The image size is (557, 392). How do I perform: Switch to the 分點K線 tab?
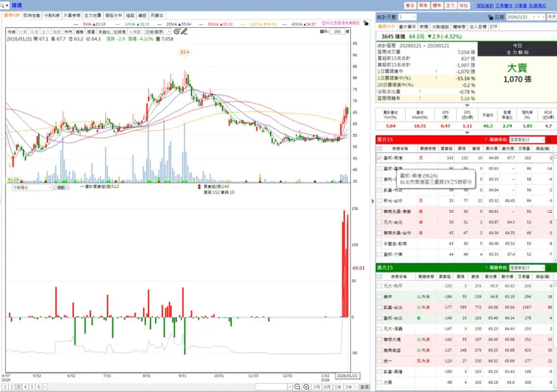[52, 16]
